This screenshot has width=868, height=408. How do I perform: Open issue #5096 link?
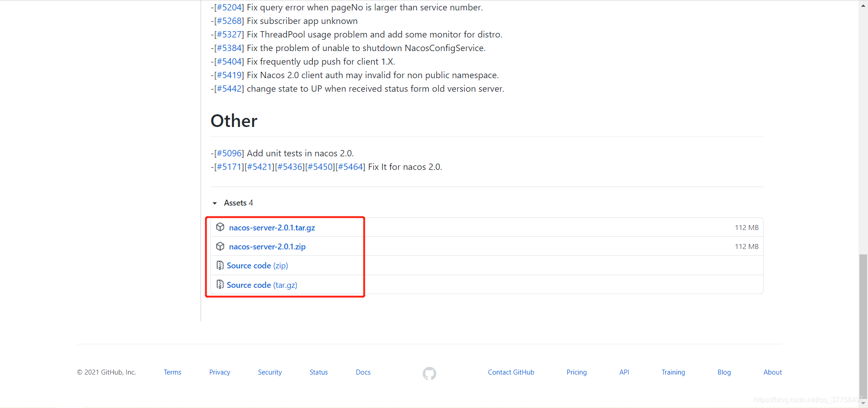229,153
